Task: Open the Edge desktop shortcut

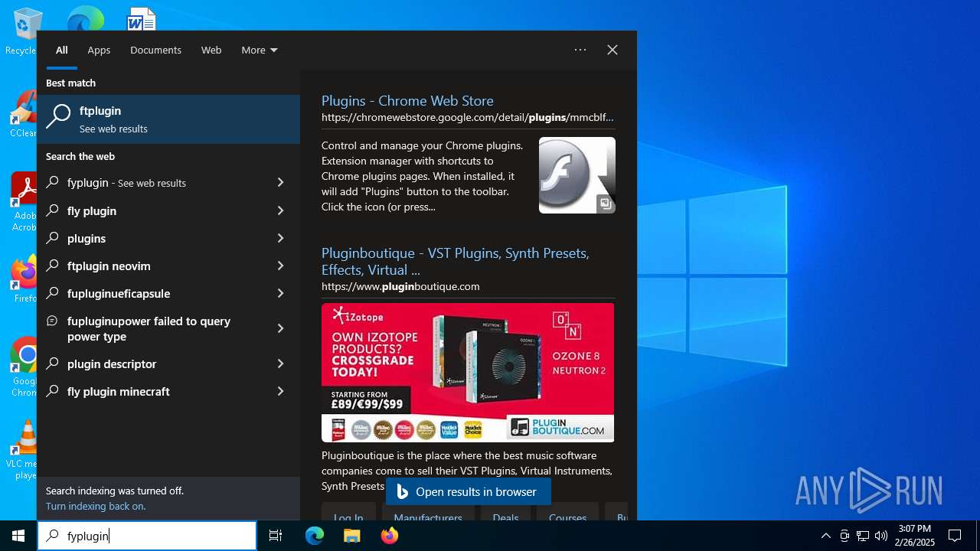Action: [x=85, y=19]
